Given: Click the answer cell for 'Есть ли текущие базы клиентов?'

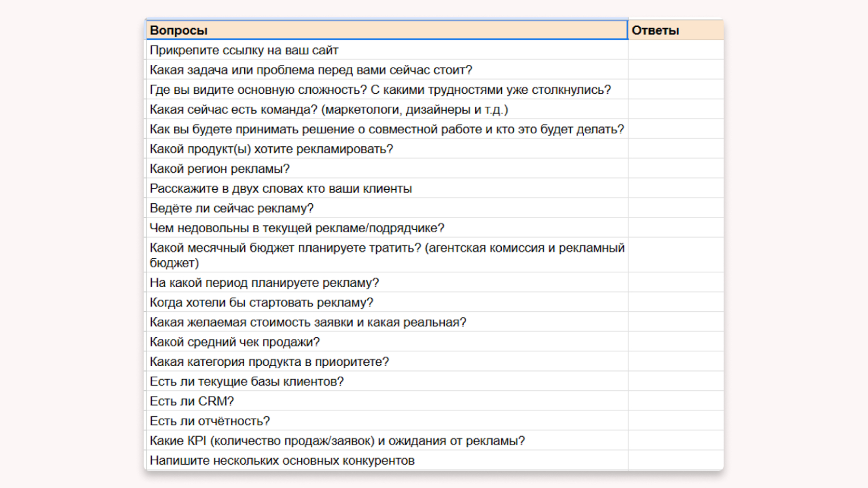Looking at the screenshot, I should [x=675, y=382].
